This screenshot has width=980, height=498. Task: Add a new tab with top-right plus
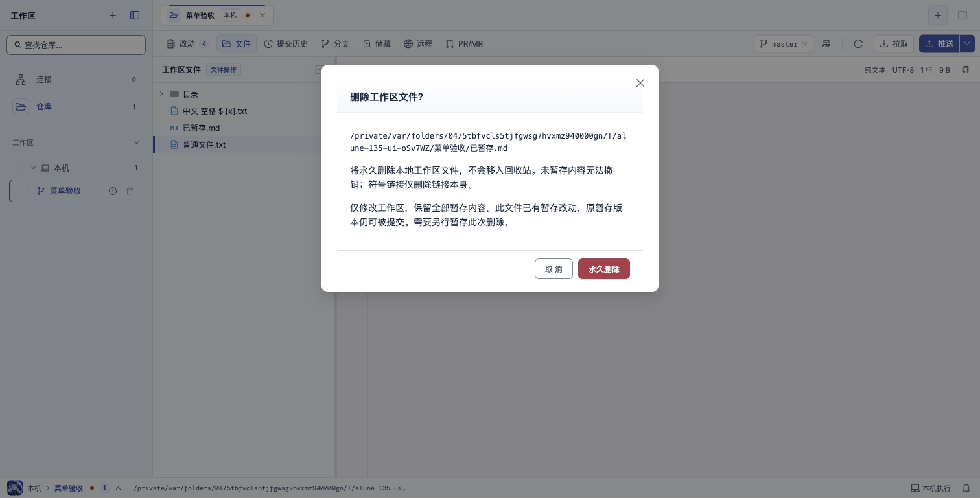[x=937, y=16]
